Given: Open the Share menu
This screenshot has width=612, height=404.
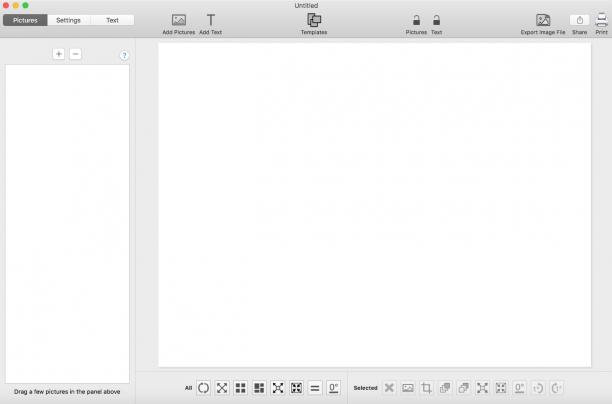Looking at the screenshot, I should [580, 20].
